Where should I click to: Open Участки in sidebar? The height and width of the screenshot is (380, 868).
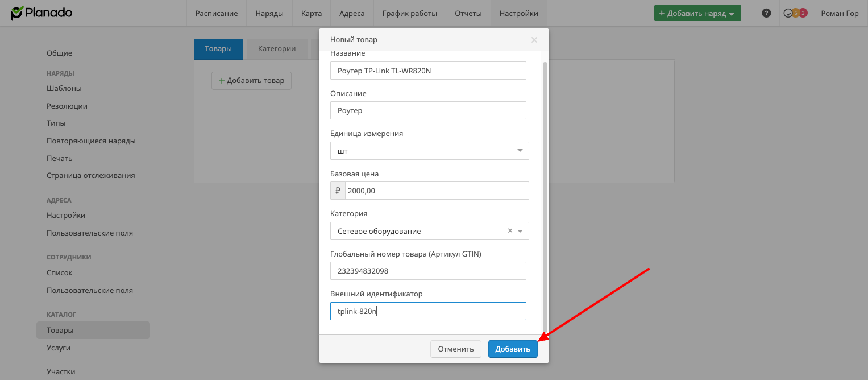pos(61,372)
